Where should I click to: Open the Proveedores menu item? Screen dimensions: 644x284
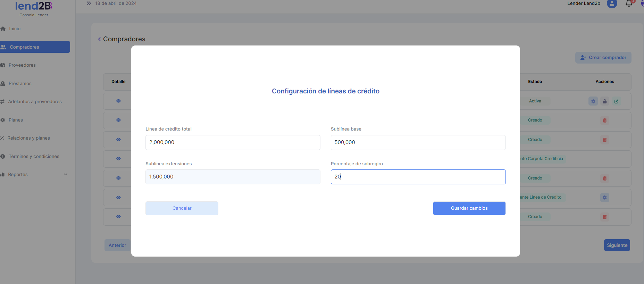(x=22, y=65)
